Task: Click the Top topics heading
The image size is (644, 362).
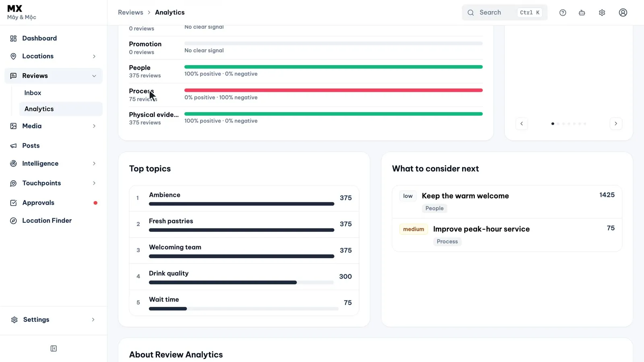Action: [x=150, y=169]
